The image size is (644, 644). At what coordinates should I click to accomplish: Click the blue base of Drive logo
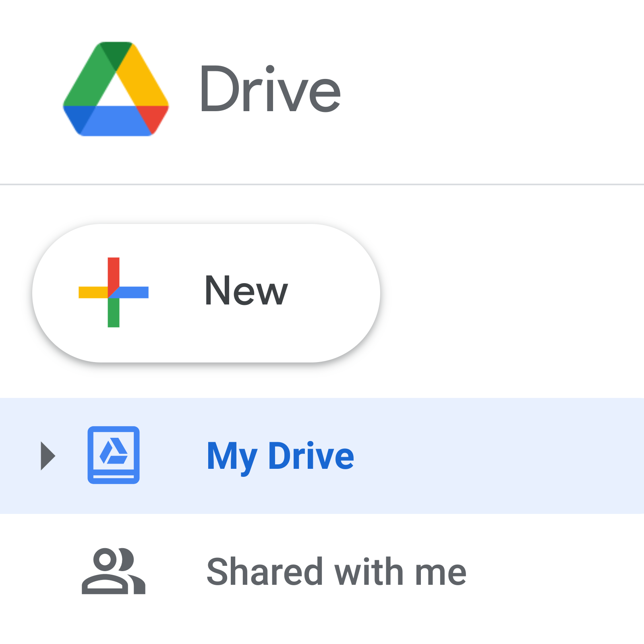(117, 120)
